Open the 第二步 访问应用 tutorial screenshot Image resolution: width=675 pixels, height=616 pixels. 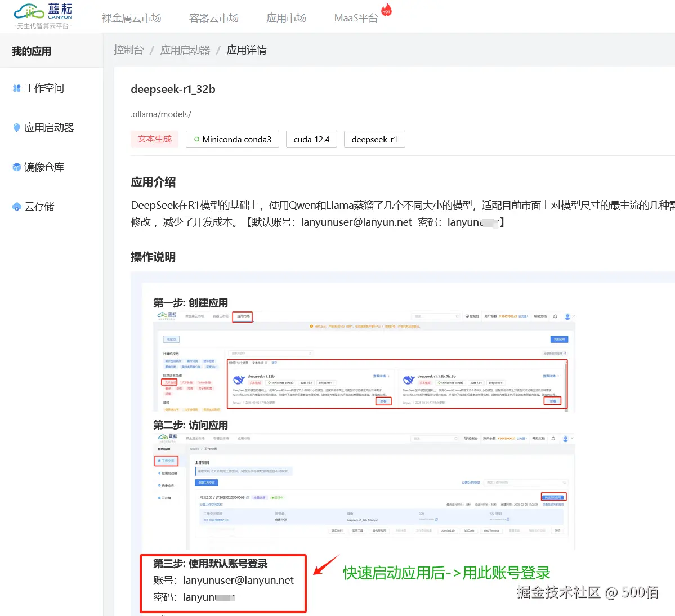tap(364, 492)
